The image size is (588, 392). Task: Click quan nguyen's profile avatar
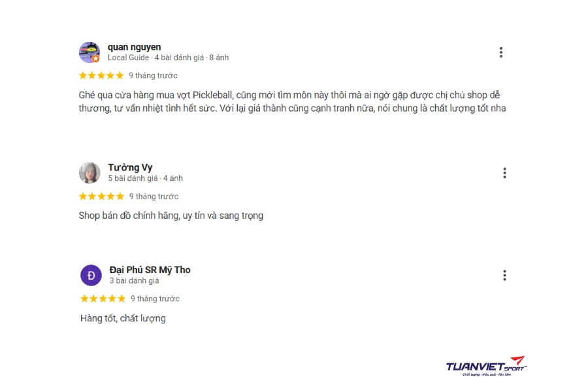[x=89, y=52]
